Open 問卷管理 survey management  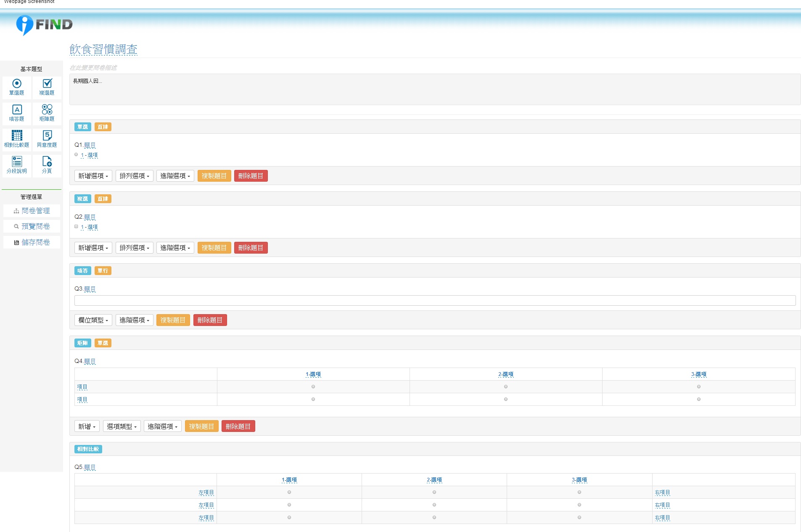32,211
